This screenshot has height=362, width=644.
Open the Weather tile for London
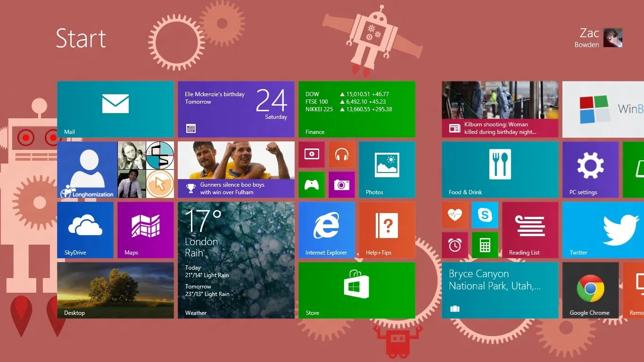236,260
